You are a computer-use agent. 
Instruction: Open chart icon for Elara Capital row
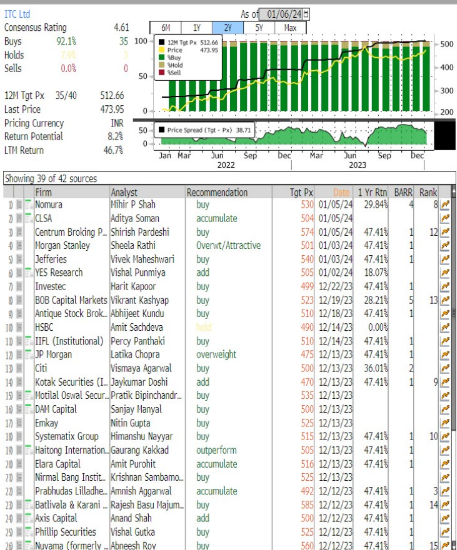445,464
